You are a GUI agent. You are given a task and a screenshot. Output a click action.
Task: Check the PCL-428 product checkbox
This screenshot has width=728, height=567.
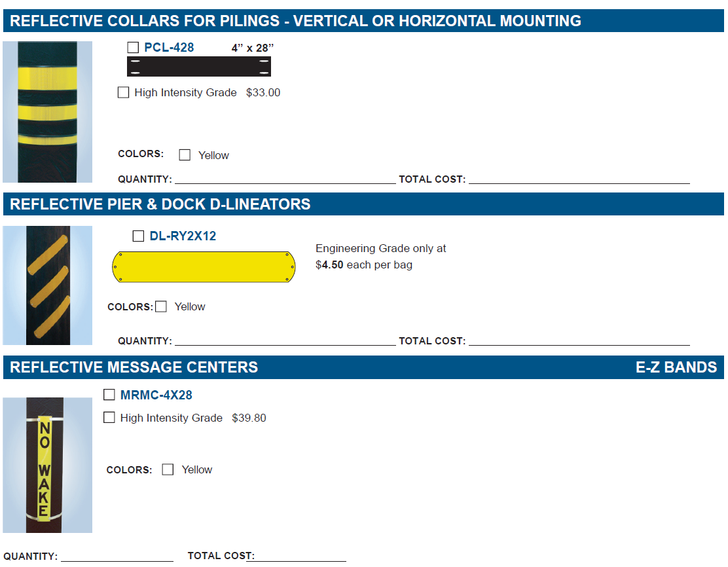click(x=134, y=47)
